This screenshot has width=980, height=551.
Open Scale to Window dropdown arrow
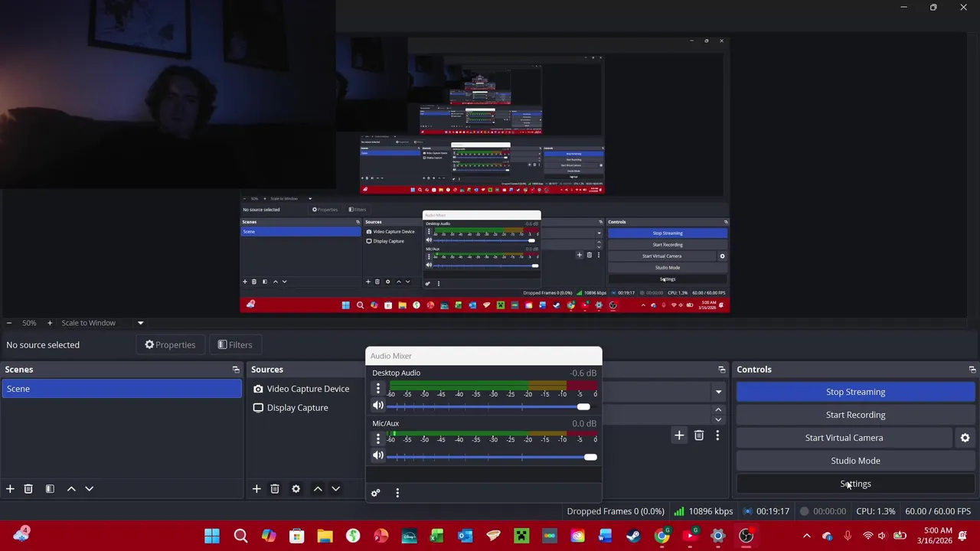tap(140, 323)
